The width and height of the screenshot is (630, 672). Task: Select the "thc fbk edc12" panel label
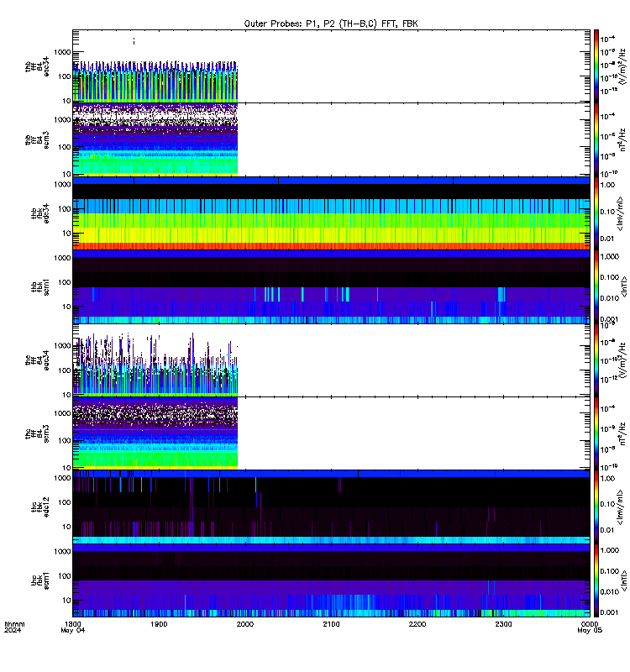click(x=39, y=507)
